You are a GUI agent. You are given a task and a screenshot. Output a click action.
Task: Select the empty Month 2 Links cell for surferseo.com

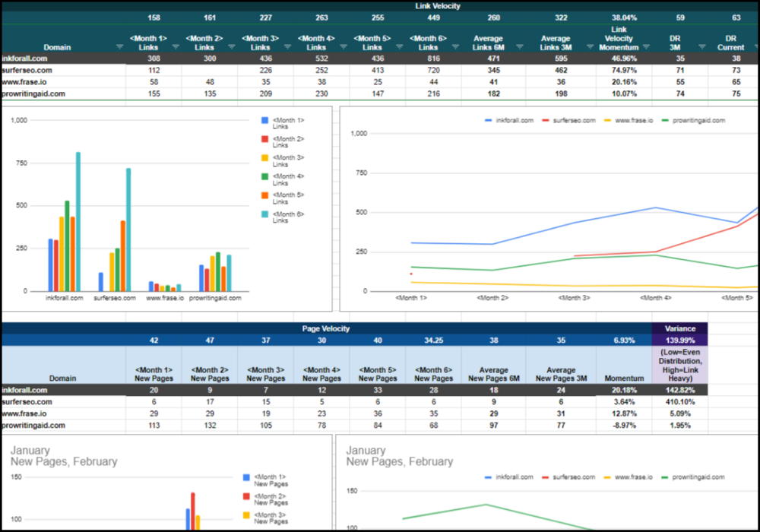[210, 70]
